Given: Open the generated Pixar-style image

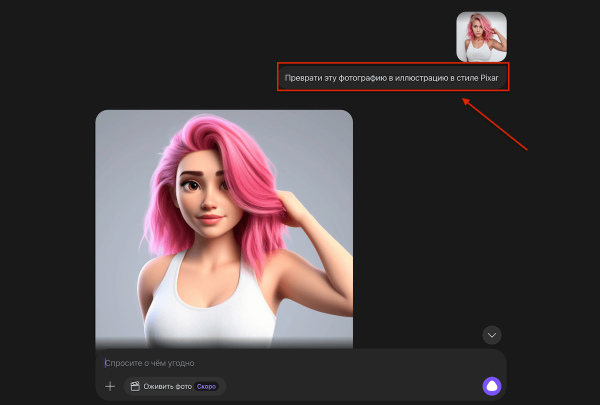Looking at the screenshot, I should click(x=224, y=228).
